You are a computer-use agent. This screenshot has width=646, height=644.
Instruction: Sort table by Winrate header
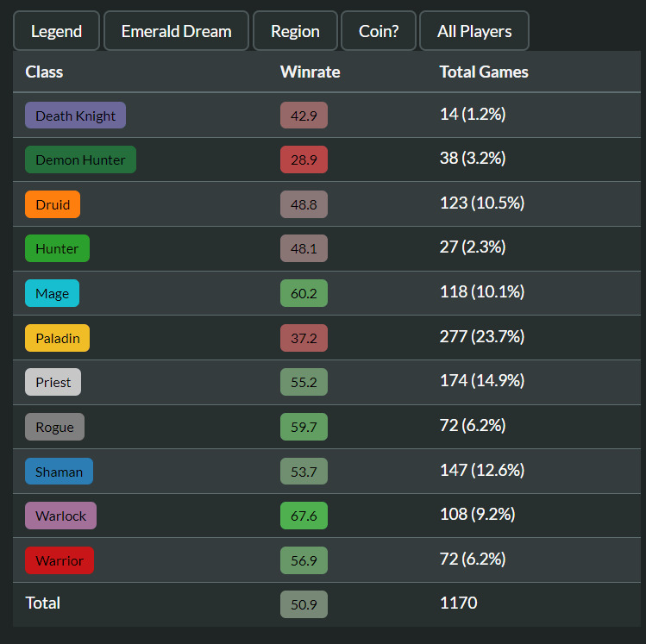(310, 72)
